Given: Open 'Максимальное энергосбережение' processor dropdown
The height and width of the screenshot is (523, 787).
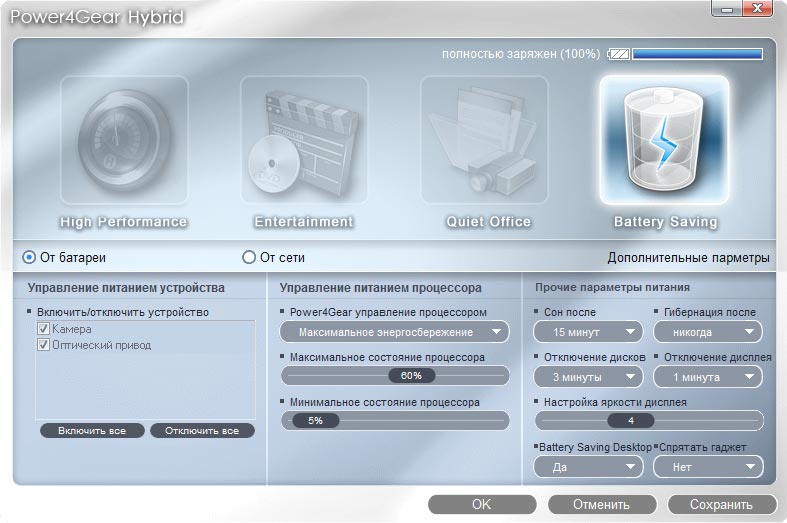Looking at the screenshot, I should [x=395, y=332].
